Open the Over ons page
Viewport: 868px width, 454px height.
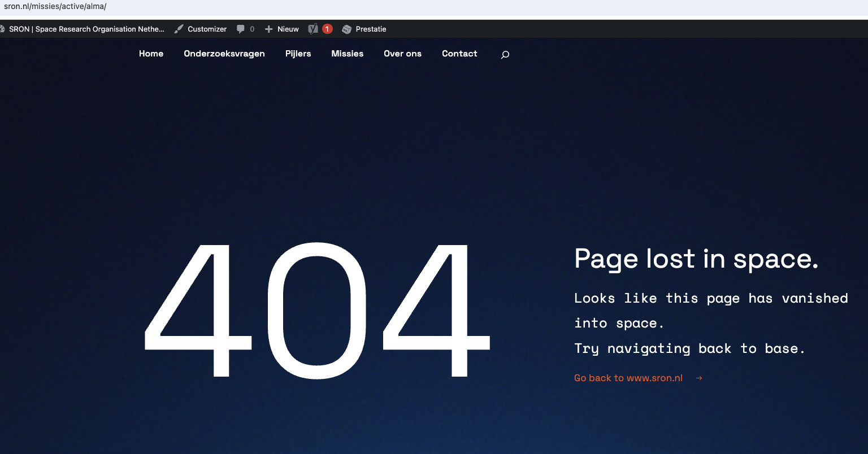click(x=402, y=54)
